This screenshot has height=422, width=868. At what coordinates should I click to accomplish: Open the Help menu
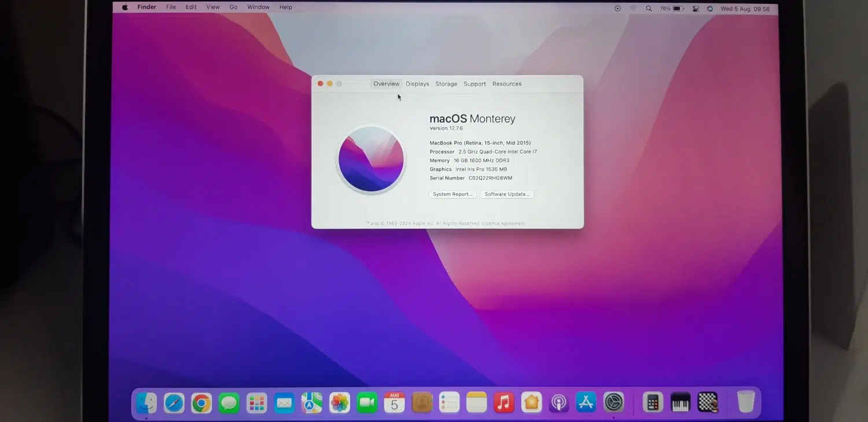286,8
